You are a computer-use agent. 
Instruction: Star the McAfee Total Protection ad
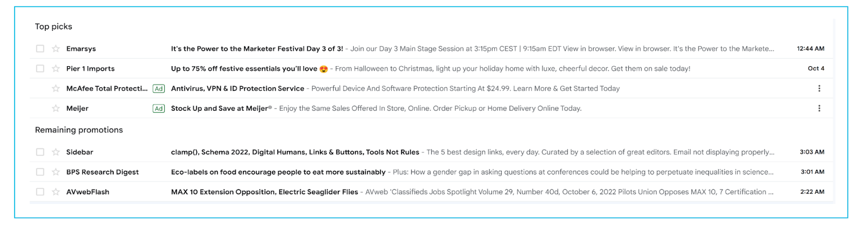pyautogui.click(x=55, y=88)
